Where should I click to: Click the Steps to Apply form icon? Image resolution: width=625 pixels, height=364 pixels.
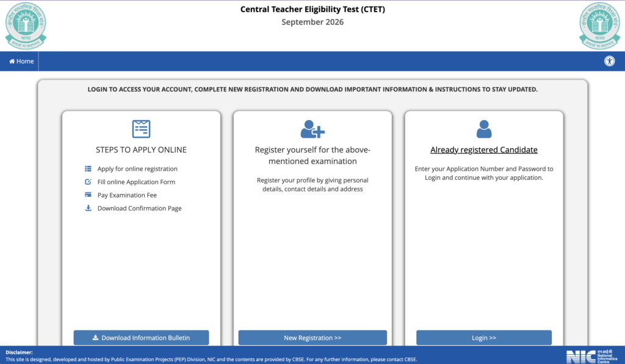(x=141, y=129)
